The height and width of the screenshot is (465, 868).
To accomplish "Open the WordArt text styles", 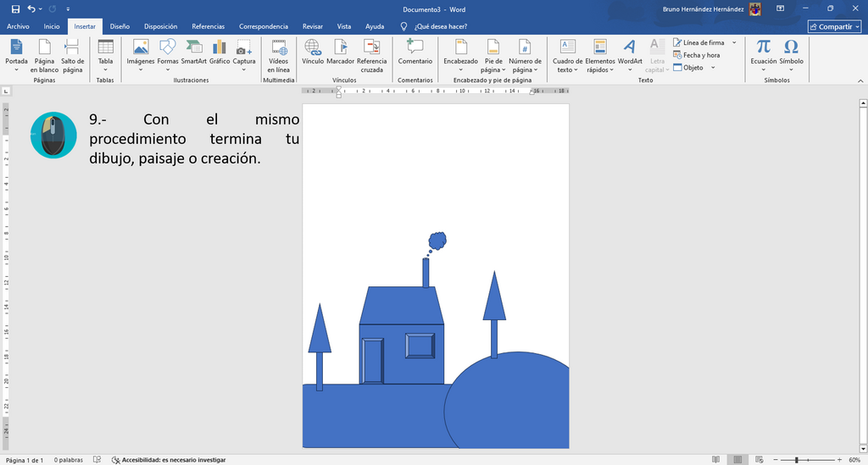I will [630, 55].
